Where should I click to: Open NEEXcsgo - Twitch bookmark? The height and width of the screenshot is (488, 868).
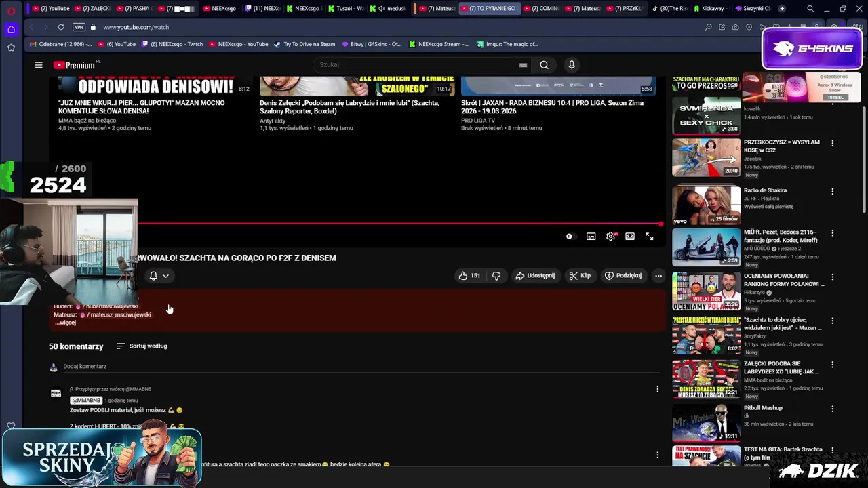pos(172,44)
